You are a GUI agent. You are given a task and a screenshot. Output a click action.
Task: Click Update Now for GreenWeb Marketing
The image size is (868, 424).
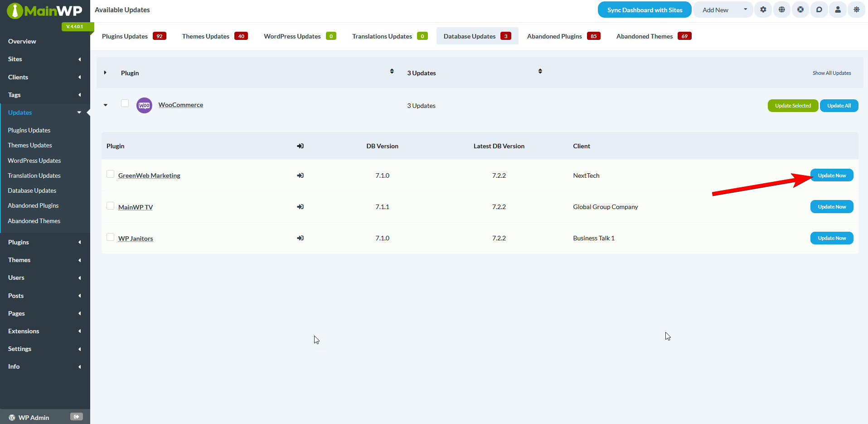click(x=832, y=175)
